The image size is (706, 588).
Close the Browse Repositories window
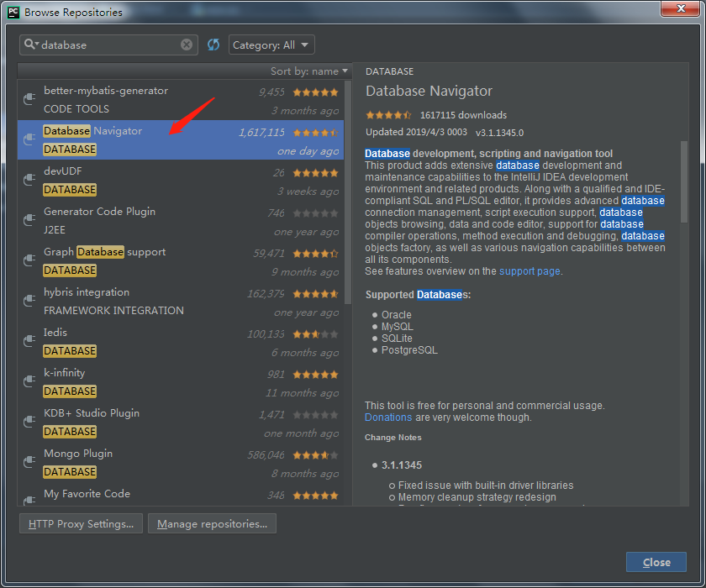(x=680, y=8)
